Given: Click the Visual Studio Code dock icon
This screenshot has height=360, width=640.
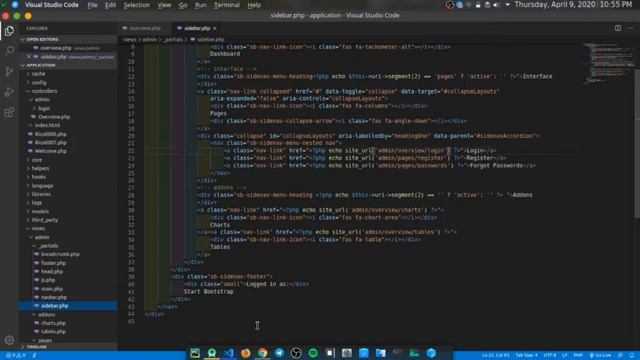Looking at the screenshot, I should [229, 353].
